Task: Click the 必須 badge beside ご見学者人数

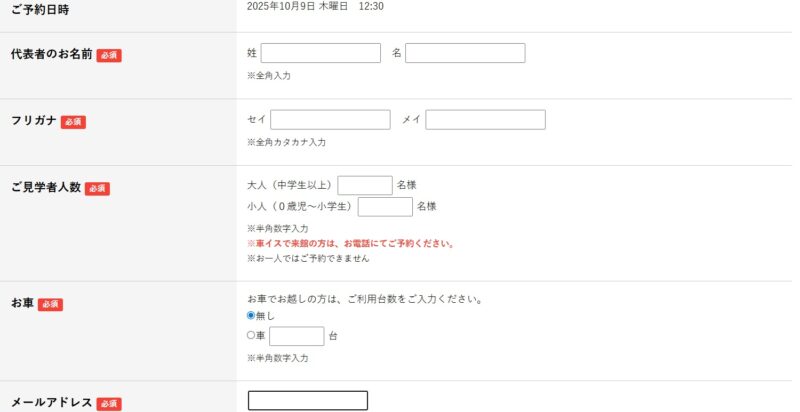Action: coord(97,188)
